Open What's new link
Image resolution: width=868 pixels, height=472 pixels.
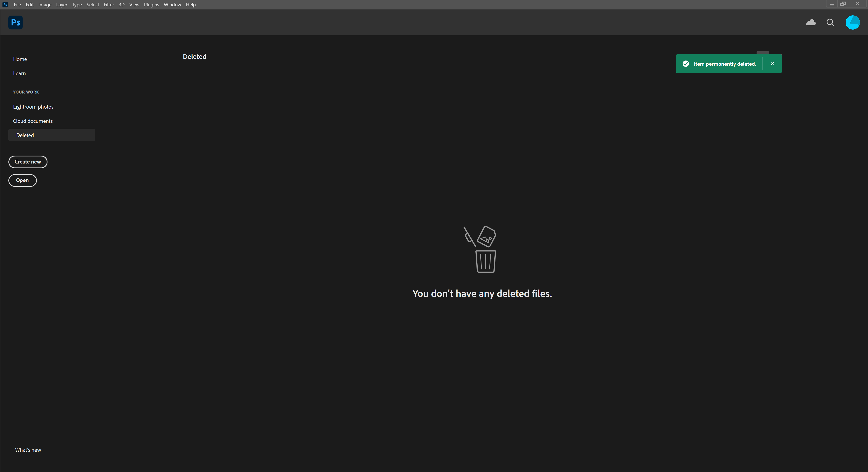pyautogui.click(x=28, y=450)
